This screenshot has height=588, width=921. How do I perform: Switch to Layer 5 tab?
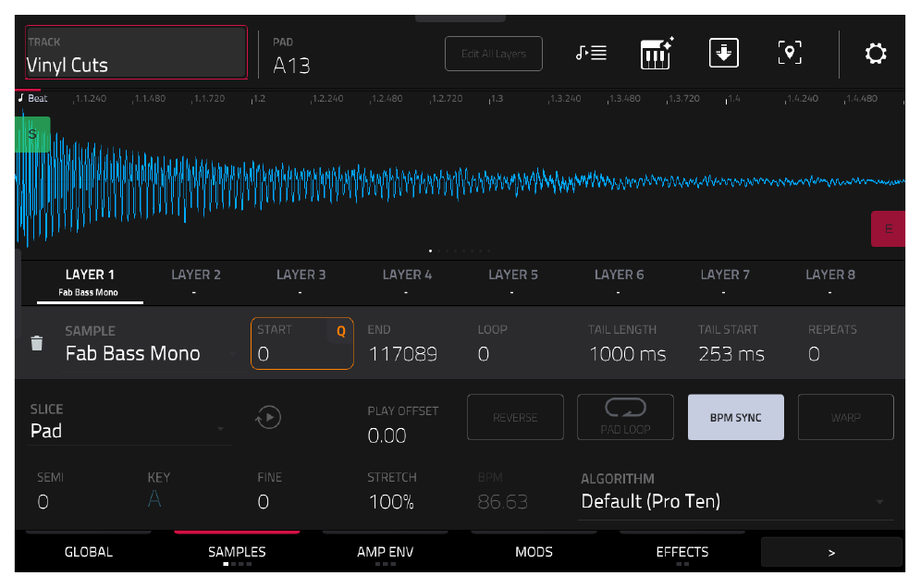(x=513, y=283)
